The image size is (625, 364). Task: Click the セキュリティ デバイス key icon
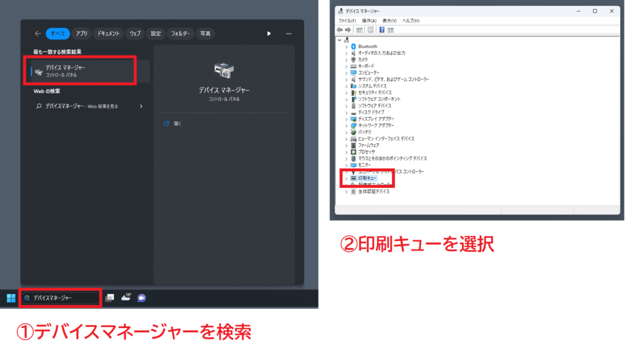(x=353, y=93)
